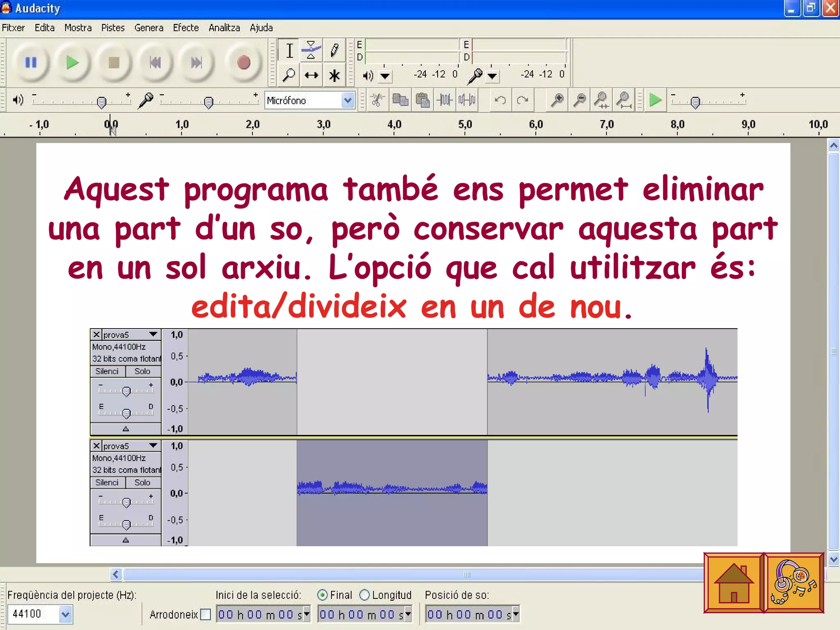Image resolution: width=840 pixels, height=630 pixels.
Task: Select the Final radio button
Action: click(x=322, y=595)
